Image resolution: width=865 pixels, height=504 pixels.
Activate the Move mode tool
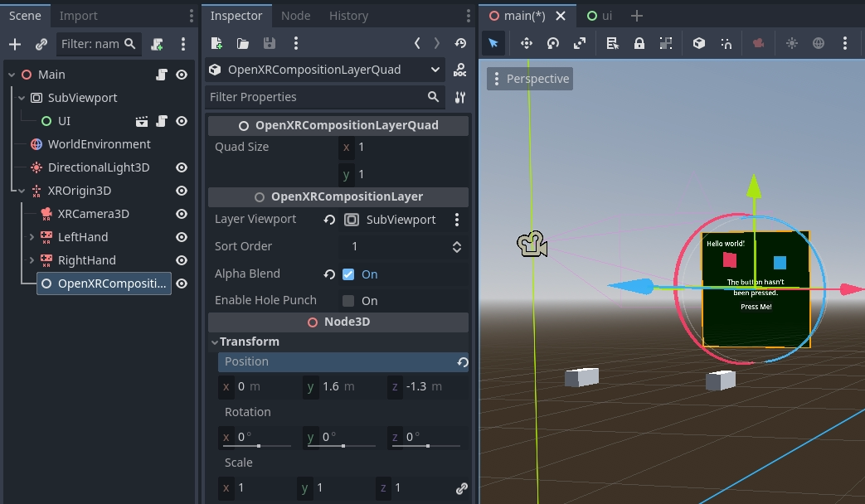526,43
